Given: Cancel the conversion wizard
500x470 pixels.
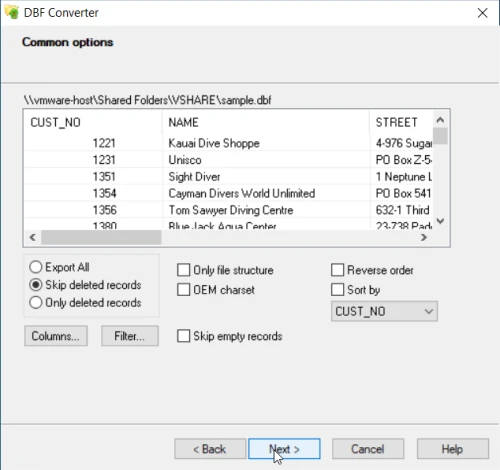Looking at the screenshot, I should click(x=368, y=449).
